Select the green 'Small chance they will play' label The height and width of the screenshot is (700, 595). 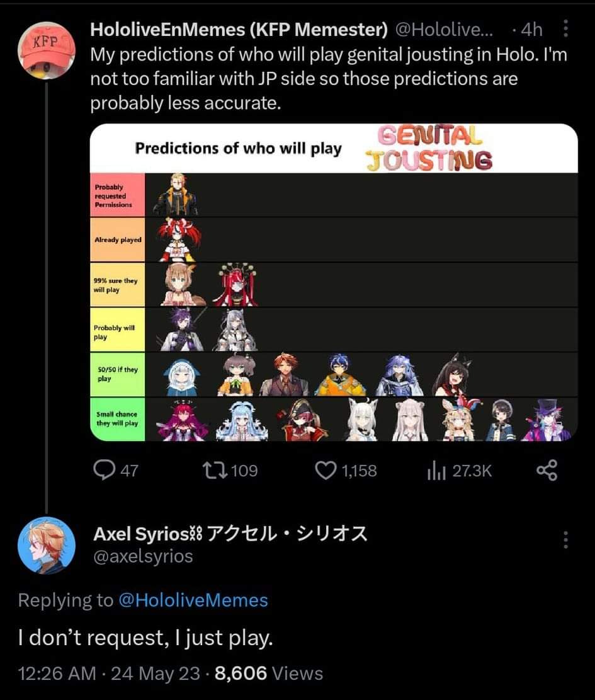(118, 418)
